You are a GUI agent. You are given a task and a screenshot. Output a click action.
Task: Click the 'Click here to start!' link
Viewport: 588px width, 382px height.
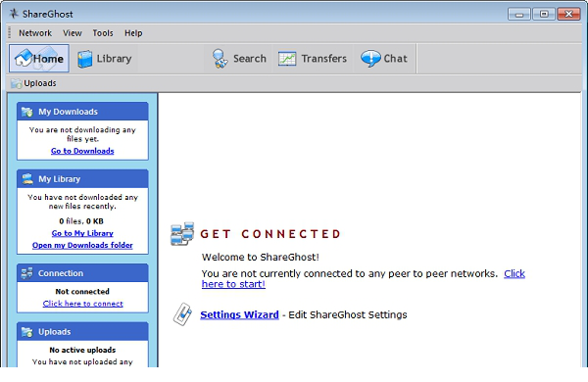coord(364,278)
